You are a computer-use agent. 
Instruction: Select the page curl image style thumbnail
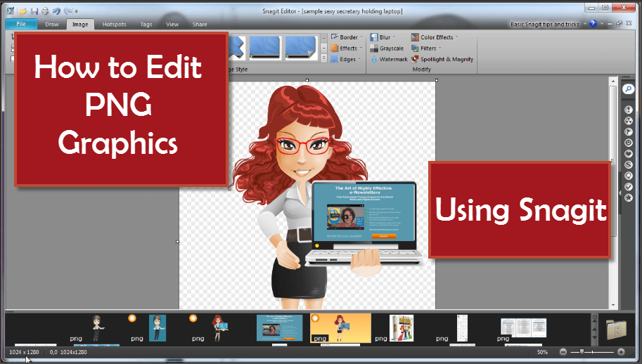click(x=301, y=48)
